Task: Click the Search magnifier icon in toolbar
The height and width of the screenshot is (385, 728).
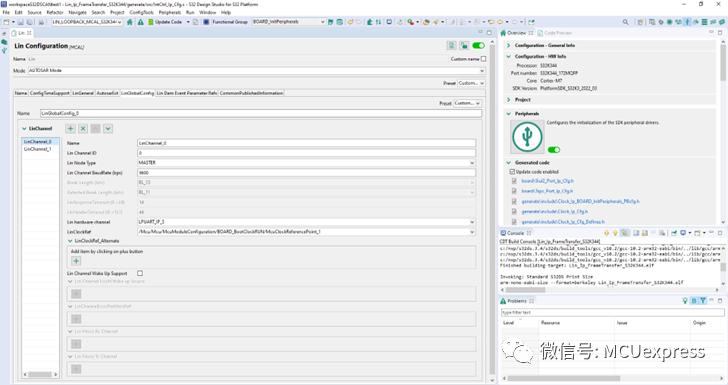Action: (x=625, y=22)
